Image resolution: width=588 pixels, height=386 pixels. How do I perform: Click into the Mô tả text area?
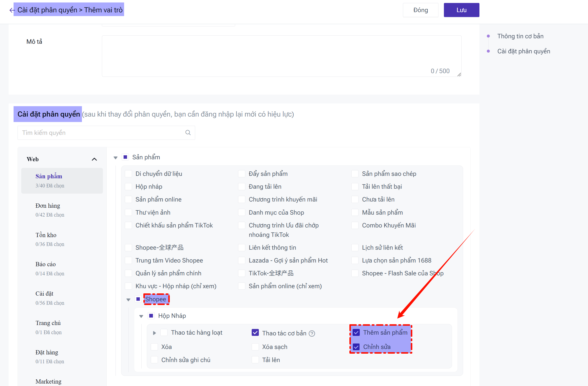coord(281,56)
